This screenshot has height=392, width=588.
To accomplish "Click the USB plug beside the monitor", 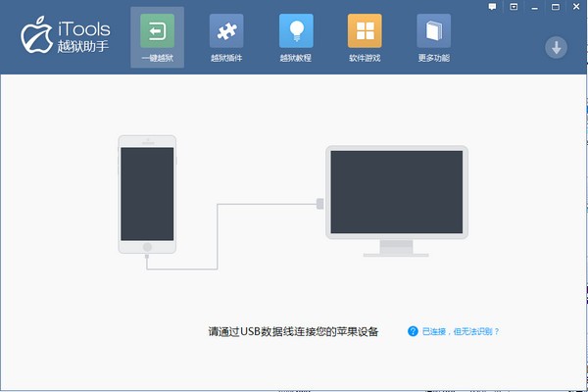I will [x=320, y=204].
